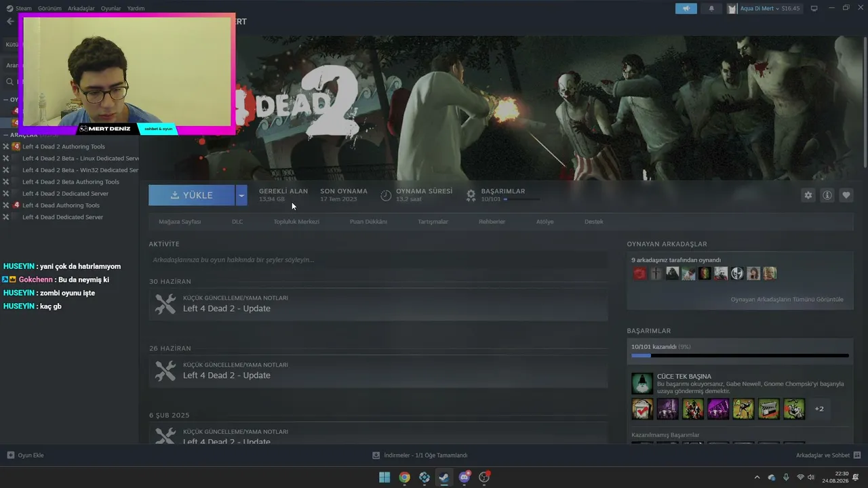Click the Steam icon in the taskbar
This screenshot has height=488, width=868.
point(444,477)
